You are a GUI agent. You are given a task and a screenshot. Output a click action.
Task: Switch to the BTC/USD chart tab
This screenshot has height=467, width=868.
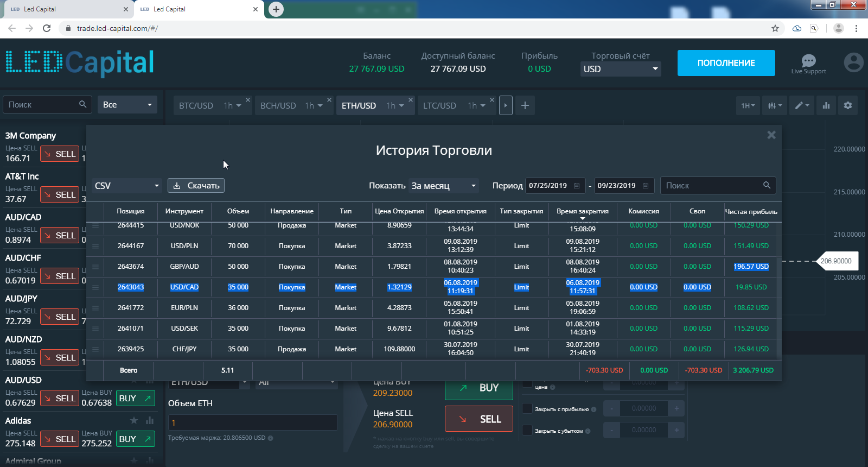[x=196, y=105]
